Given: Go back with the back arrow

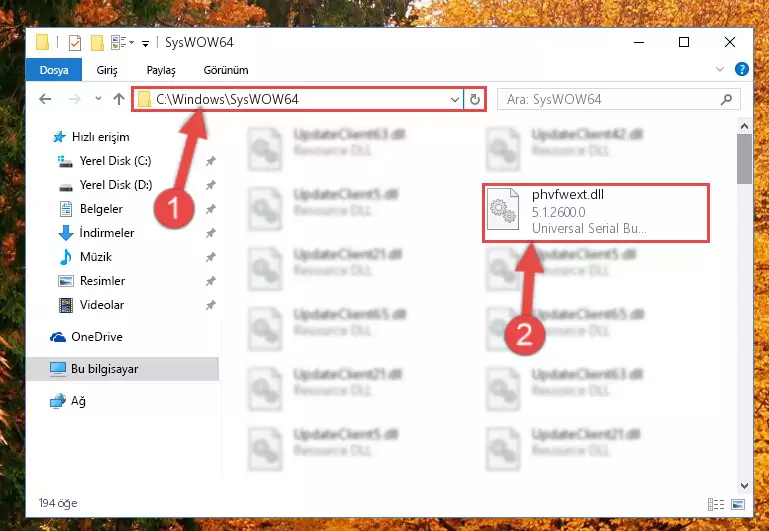Looking at the screenshot, I should tap(45, 99).
